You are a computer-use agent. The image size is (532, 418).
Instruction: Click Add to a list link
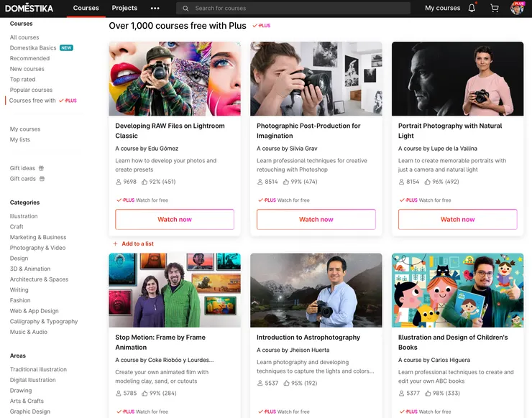coord(138,243)
